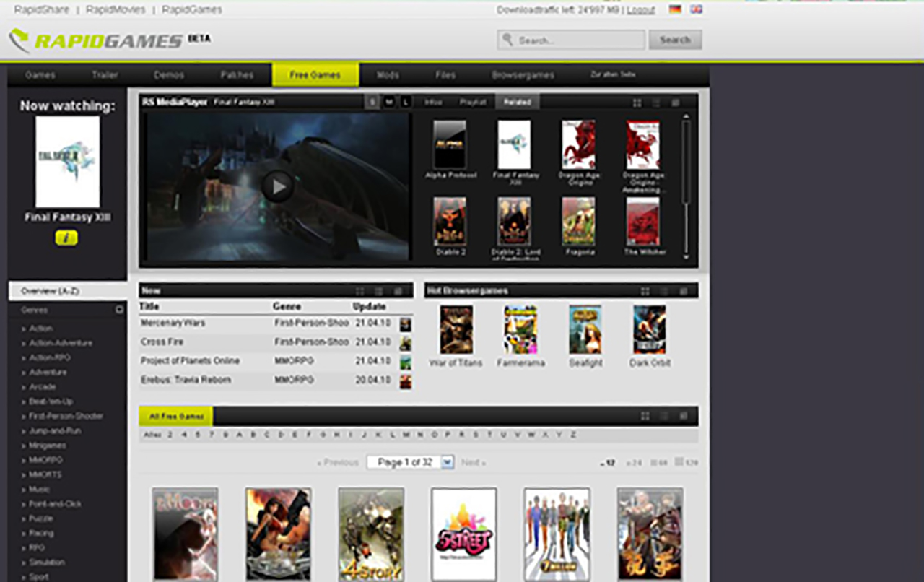Click the small cover icon in Cross Fire row
This screenshot has height=582, width=924.
click(406, 343)
